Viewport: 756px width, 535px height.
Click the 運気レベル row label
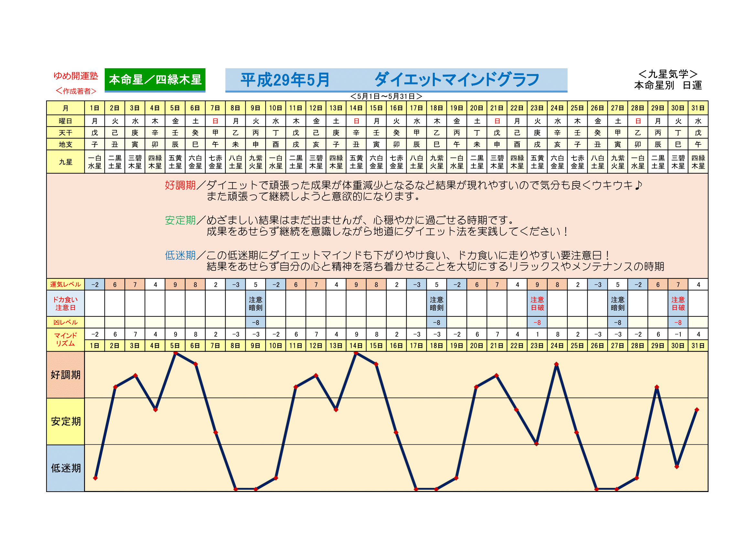point(66,284)
